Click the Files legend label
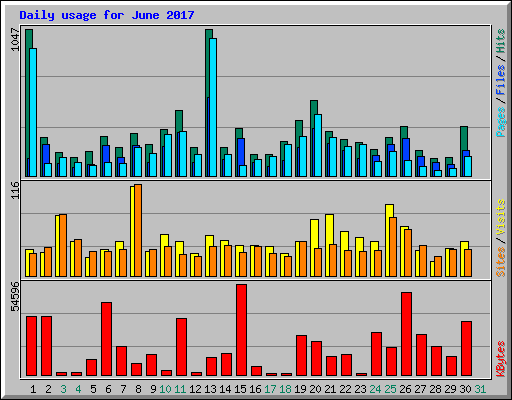This screenshot has height=400, width=512. tap(500, 79)
